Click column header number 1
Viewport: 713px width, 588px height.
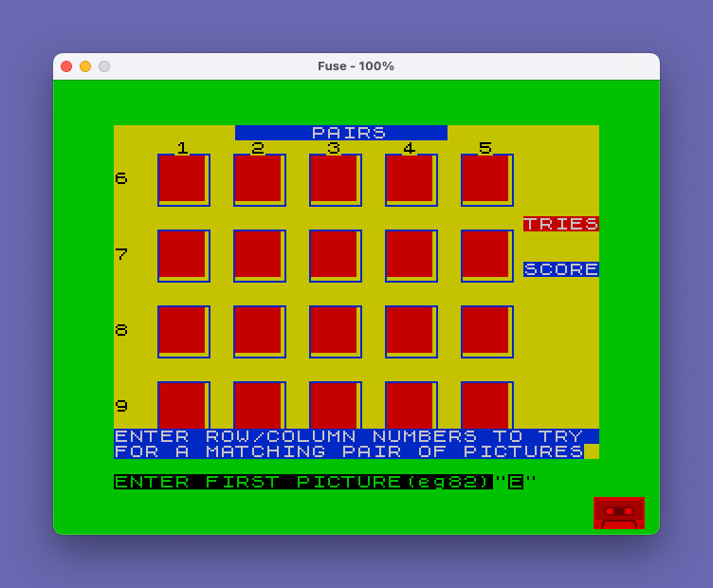(182, 148)
